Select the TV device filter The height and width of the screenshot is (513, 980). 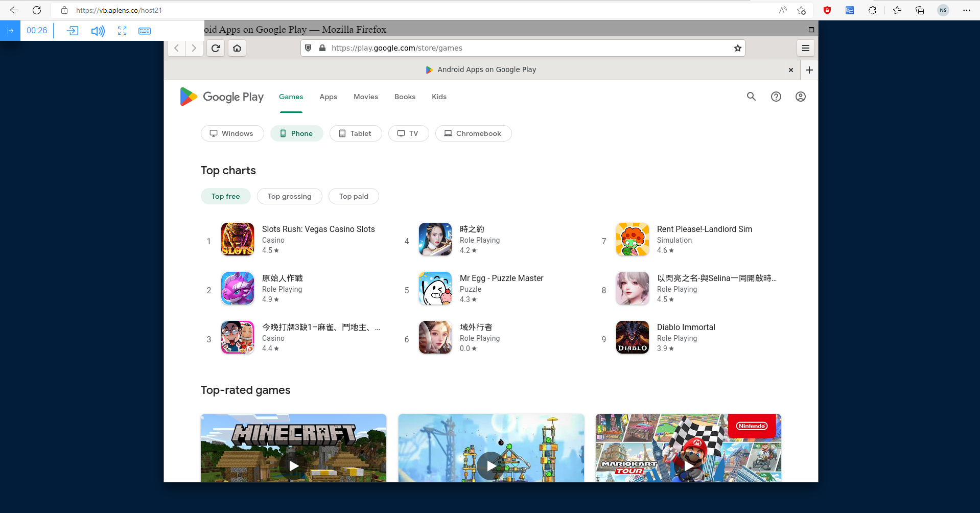pyautogui.click(x=408, y=133)
